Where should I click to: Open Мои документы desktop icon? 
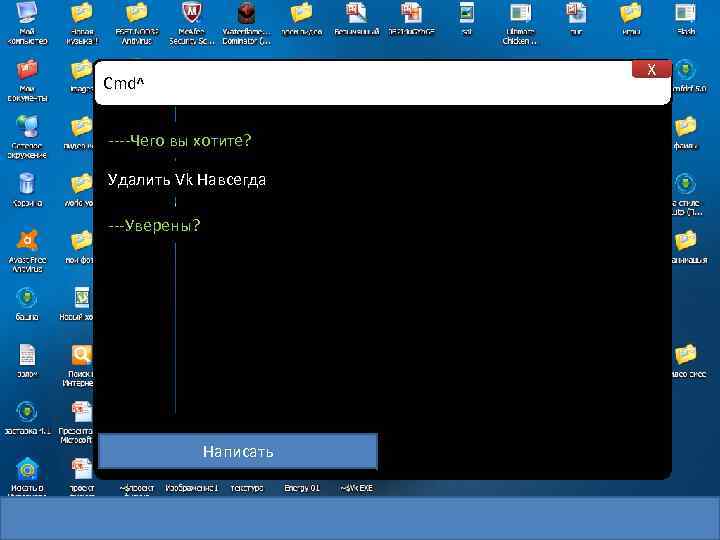click(x=27, y=80)
